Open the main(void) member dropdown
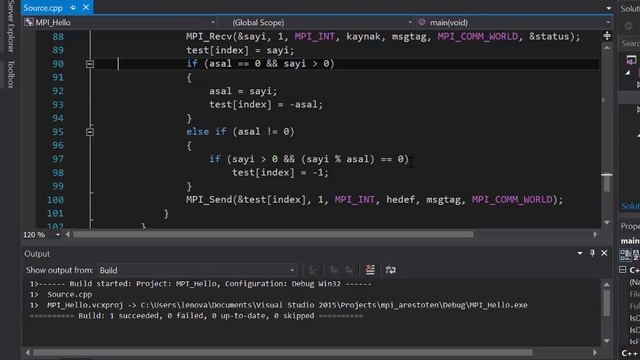This screenshot has width=640, height=360. (x=608, y=22)
